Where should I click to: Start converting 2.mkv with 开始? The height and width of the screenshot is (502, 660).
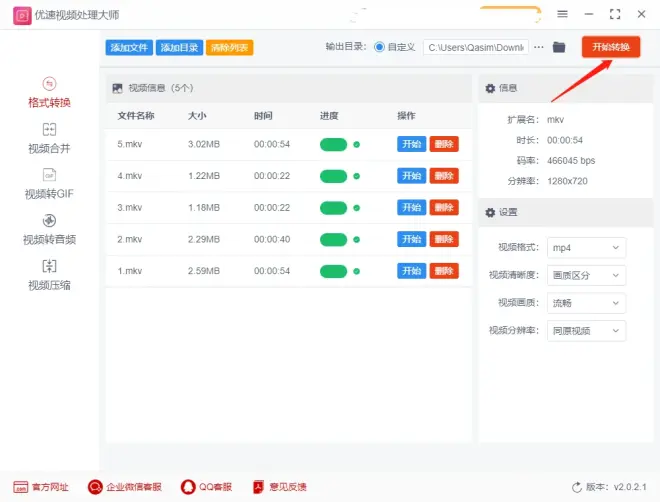tap(412, 239)
